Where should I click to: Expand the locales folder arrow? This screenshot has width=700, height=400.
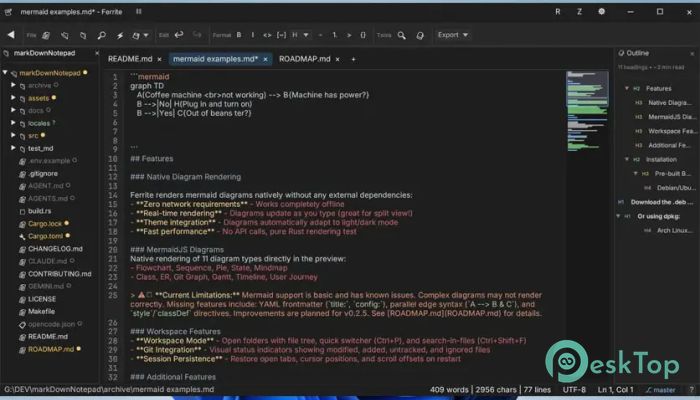click(13, 122)
